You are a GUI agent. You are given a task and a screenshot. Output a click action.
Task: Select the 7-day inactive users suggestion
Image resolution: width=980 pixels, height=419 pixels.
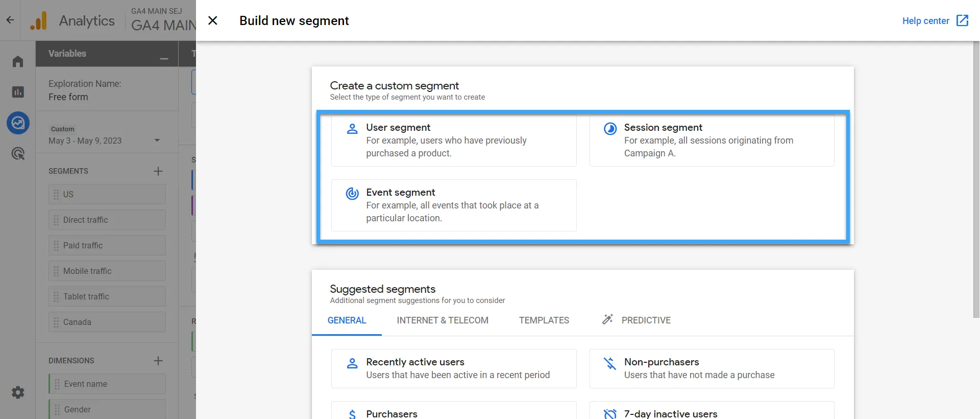tap(712, 410)
